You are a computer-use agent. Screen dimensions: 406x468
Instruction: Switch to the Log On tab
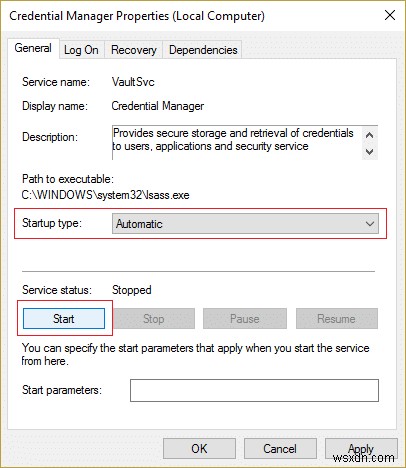[82, 50]
